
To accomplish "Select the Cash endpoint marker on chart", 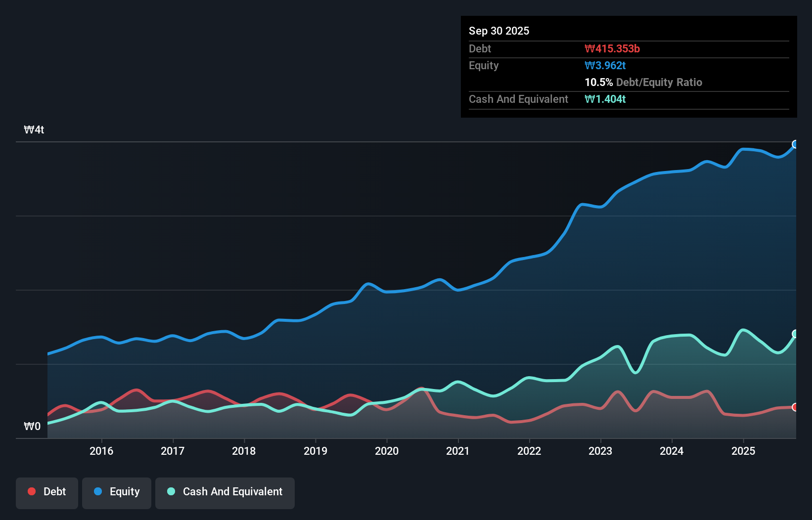I will 795,334.
